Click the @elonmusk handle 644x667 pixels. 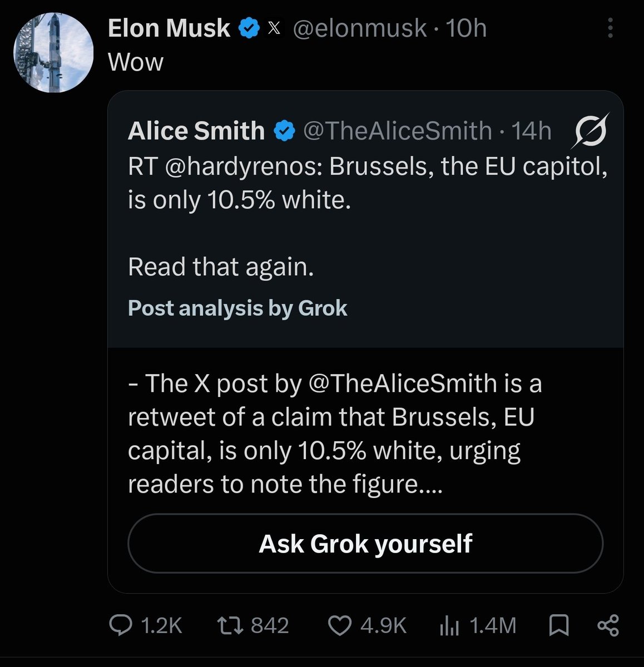(x=360, y=28)
